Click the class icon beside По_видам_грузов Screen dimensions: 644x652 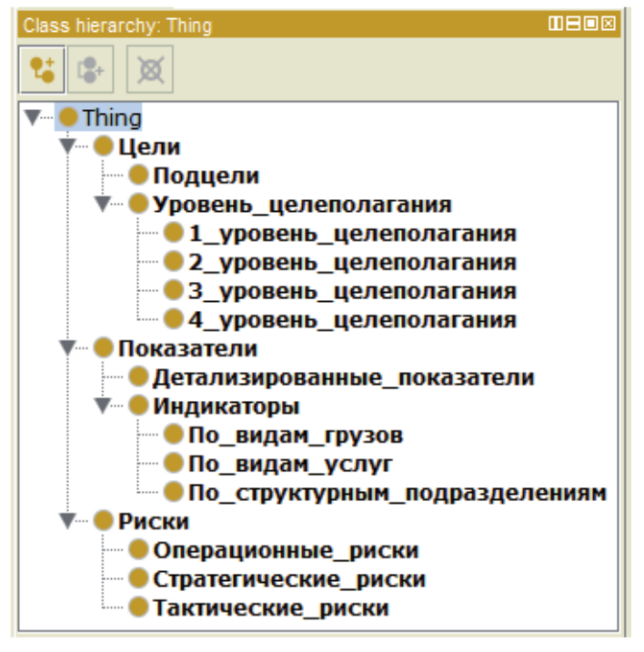pyautogui.click(x=174, y=435)
